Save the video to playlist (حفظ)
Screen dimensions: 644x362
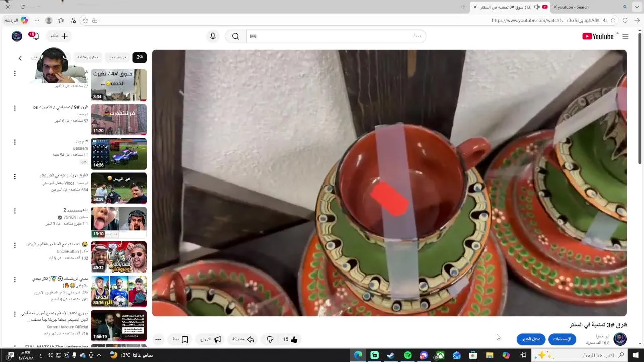(x=180, y=339)
